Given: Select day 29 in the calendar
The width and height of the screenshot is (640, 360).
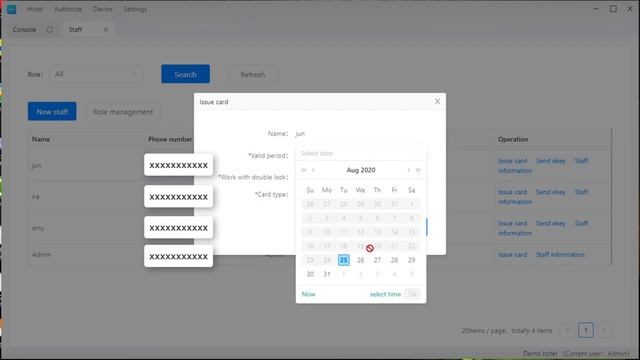Looking at the screenshot, I should [x=411, y=260].
